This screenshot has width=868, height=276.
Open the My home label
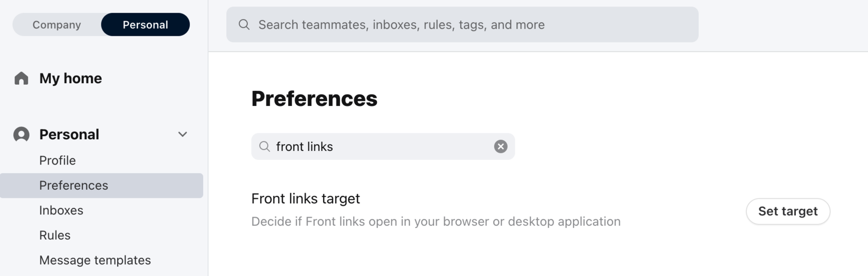(71, 78)
